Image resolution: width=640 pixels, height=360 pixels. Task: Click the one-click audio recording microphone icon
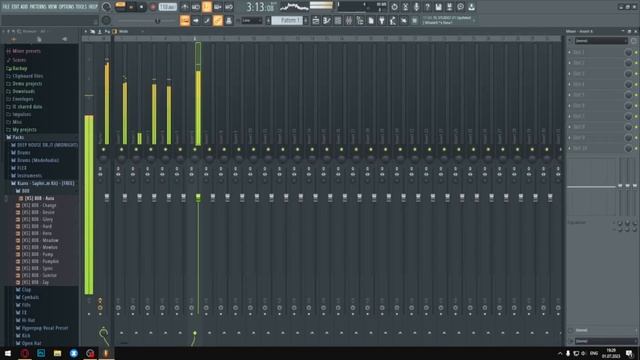click(416, 7)
